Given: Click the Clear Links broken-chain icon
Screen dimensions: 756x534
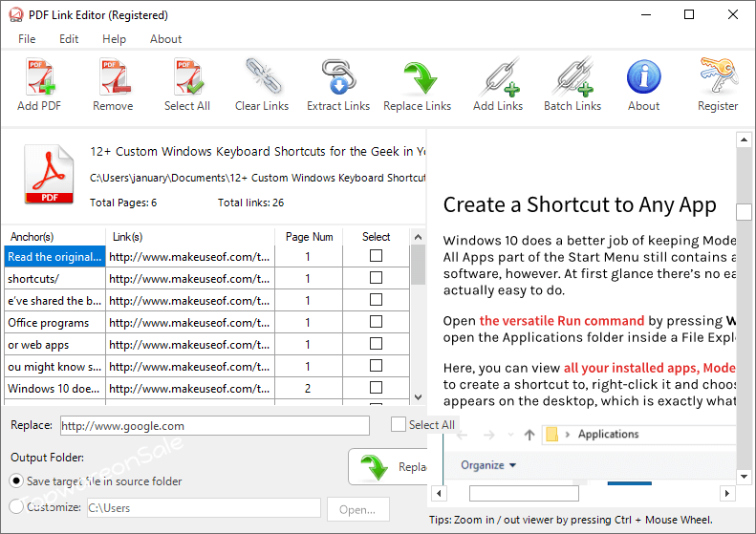Looking at the screenshot, I should 263,76.
